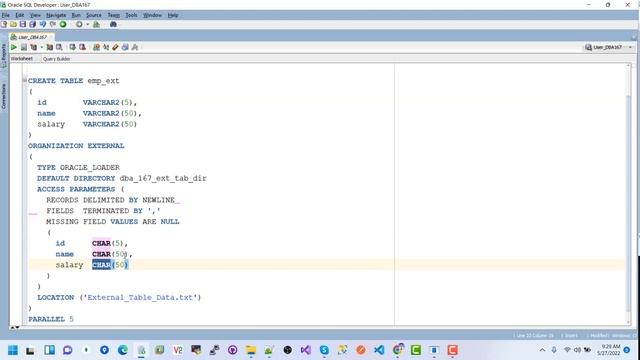Click the Undo arrow icon
This screenshot has width=640, height=360.
[x=42, y=24]
